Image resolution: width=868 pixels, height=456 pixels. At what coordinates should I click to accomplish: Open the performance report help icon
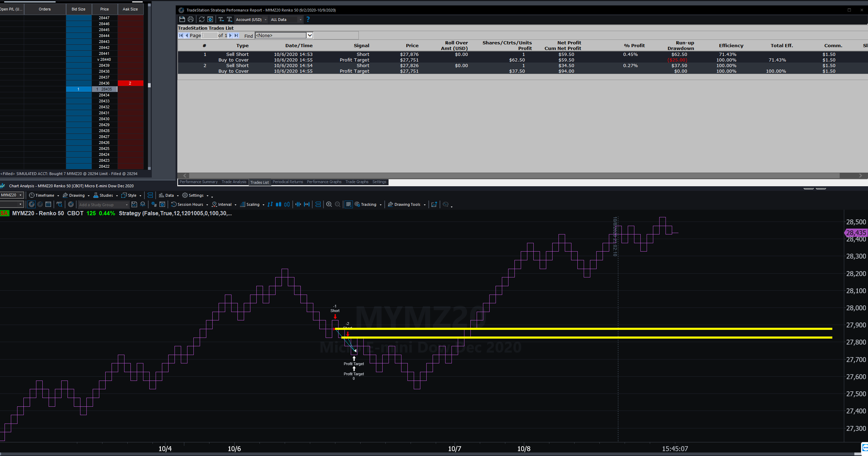point(308,20)
